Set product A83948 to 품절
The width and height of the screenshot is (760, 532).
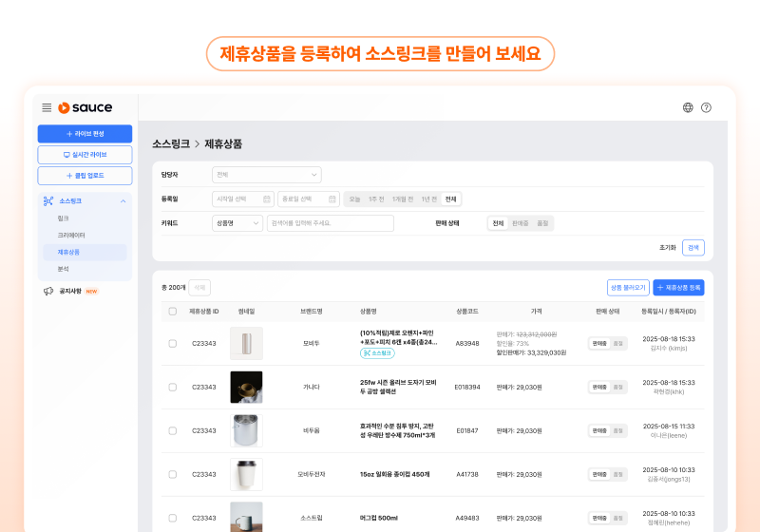[x=618, y=344]
